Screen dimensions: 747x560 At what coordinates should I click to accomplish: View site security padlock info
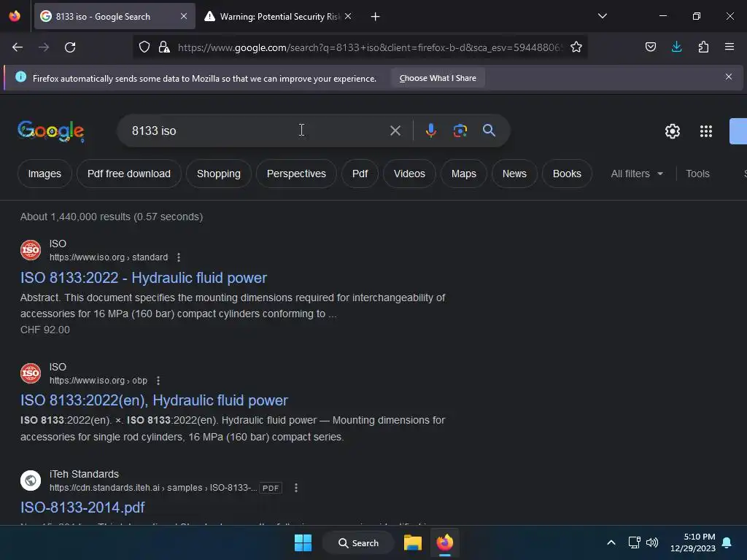point(164,47)
